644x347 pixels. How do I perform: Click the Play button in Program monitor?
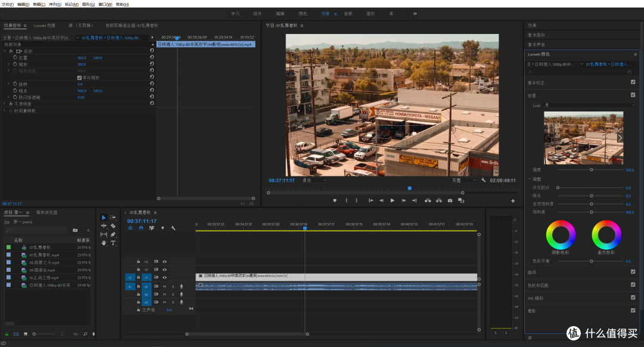[x=392, y=200]
